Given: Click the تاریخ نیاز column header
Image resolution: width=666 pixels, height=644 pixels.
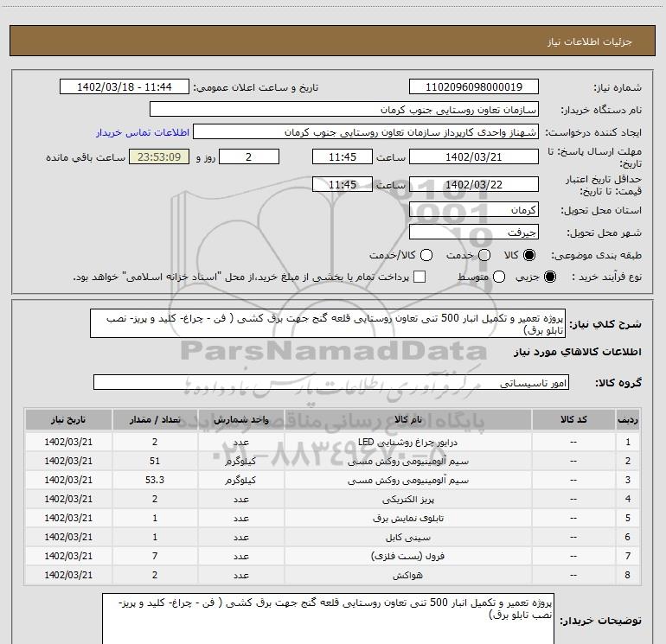Looking at the screenshot, I should point(68,420).
